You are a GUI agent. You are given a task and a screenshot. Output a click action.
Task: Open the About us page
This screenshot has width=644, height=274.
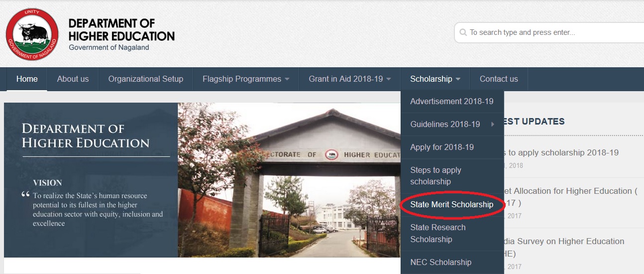click(x=73, y=79)
